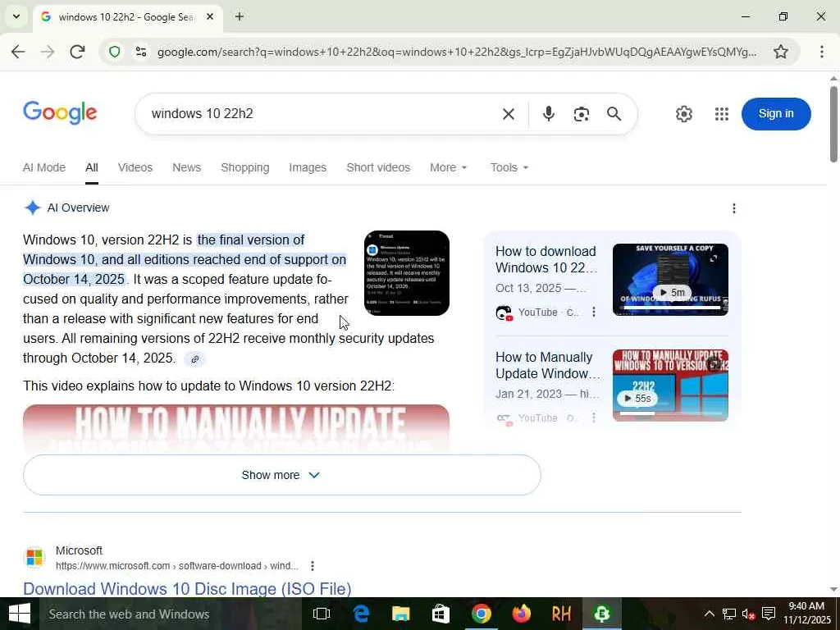Clear the search query with X

(x=509, y=113)
